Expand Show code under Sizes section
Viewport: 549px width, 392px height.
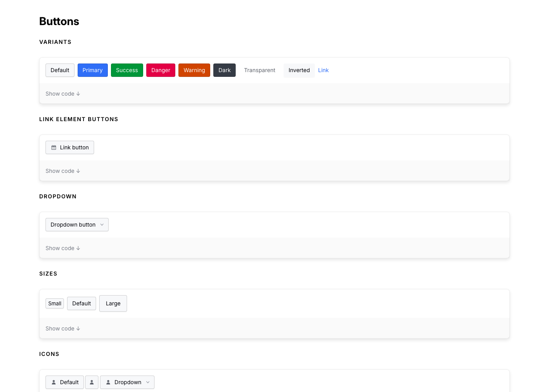[x=63, y=328]
